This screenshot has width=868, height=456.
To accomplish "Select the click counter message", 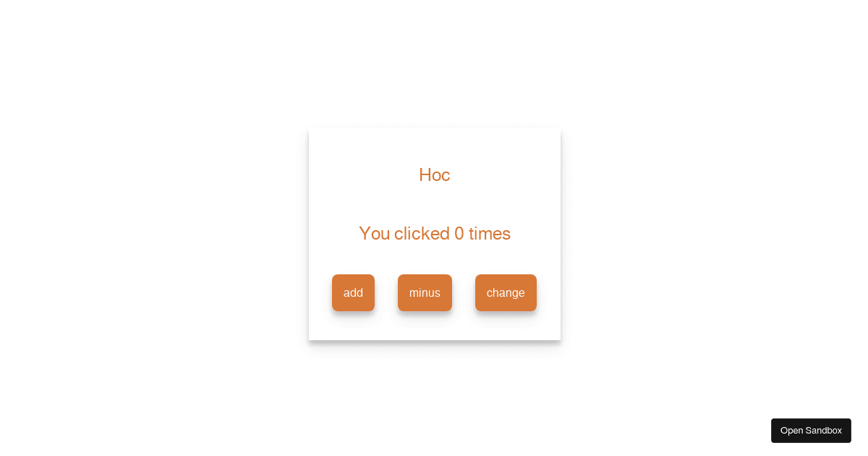I will [x=435, y=234].
